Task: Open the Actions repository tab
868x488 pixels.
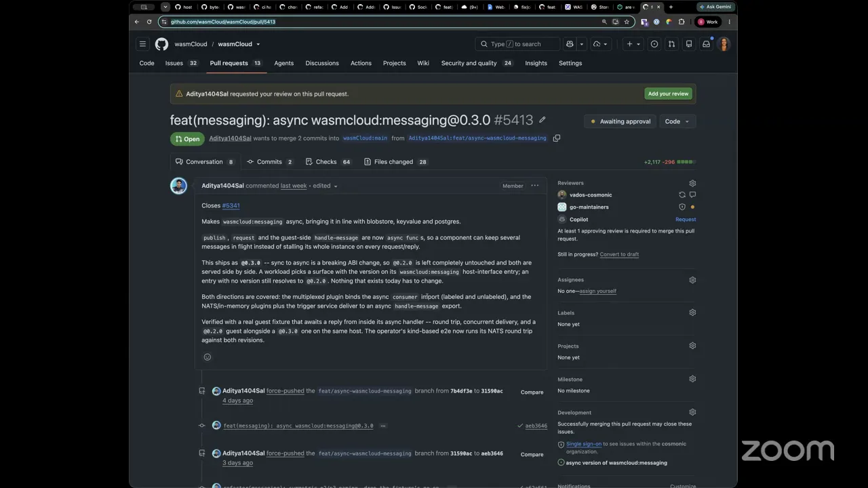Action: coord(361,63)
